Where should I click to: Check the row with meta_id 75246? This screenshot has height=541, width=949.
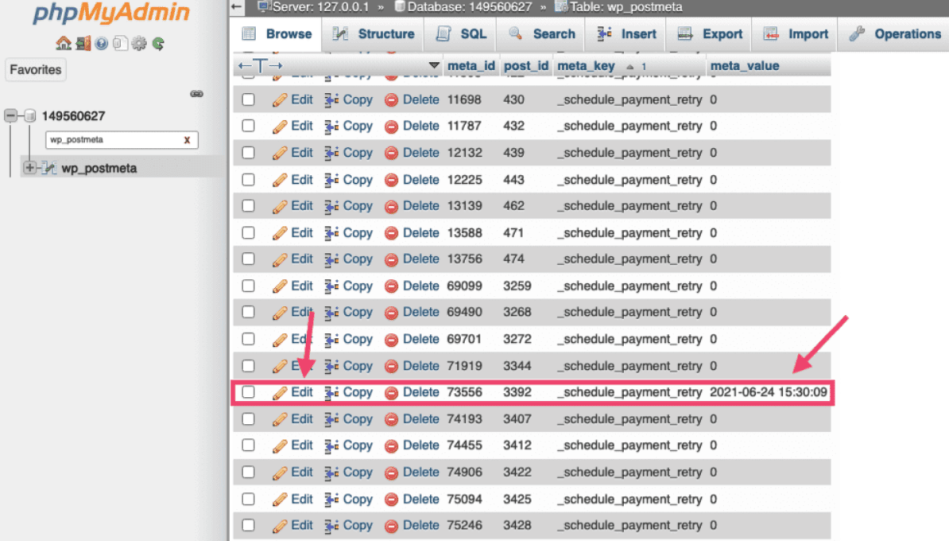248,525
